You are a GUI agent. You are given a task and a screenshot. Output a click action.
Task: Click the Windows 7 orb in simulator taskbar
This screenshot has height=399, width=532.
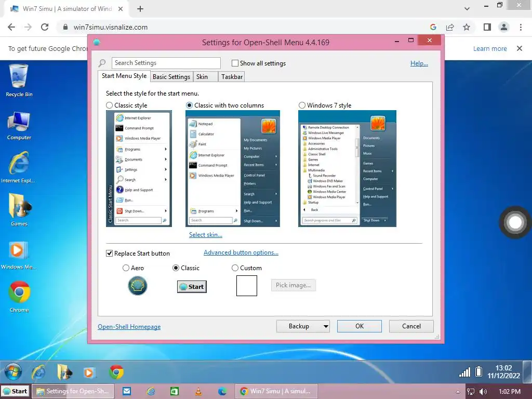pyautogui.click(x=13, y=371)
